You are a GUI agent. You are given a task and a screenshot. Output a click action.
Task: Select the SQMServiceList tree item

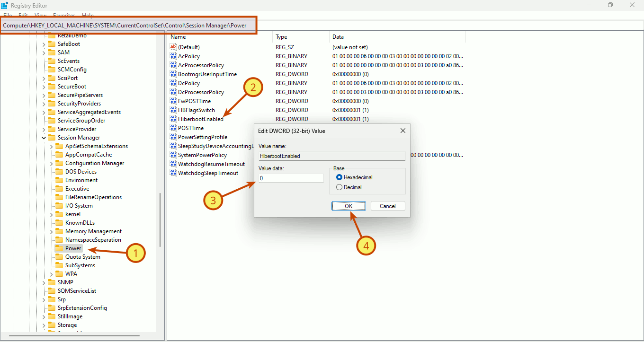[77, 291]
